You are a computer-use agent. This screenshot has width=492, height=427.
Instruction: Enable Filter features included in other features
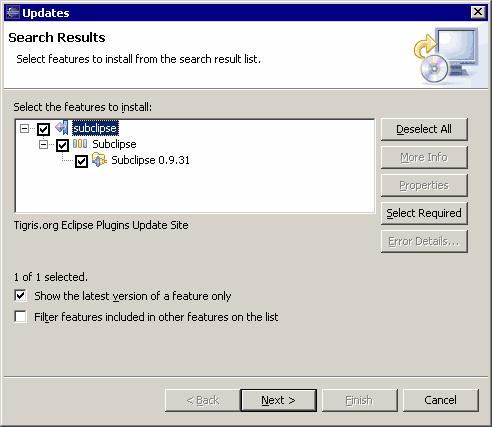coord(20,316)
